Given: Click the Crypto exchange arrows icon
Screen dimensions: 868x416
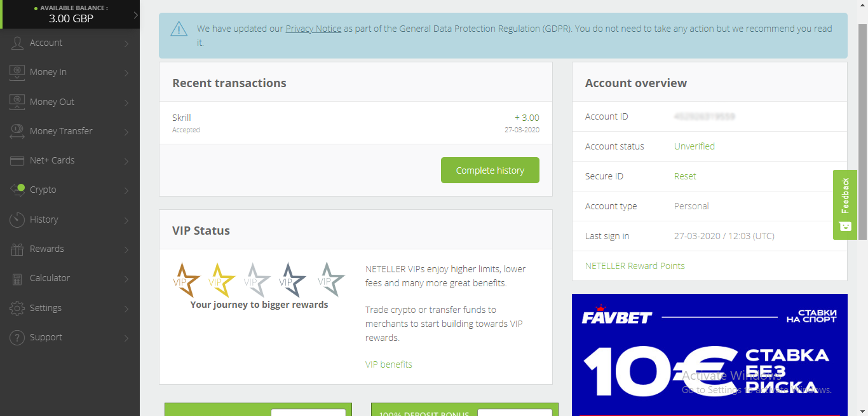Looking at the screenshot, I should click(17, 190).
